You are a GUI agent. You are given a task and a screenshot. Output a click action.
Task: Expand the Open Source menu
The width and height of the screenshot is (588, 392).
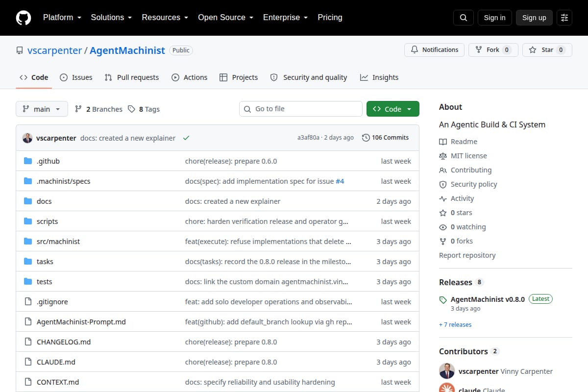point(225,18)
